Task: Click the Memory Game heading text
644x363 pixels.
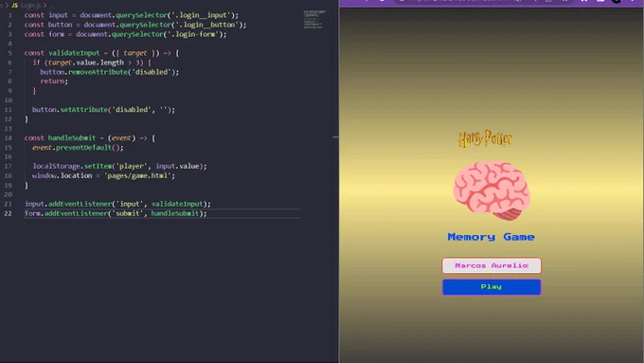Action: click(x=491, y=237)
